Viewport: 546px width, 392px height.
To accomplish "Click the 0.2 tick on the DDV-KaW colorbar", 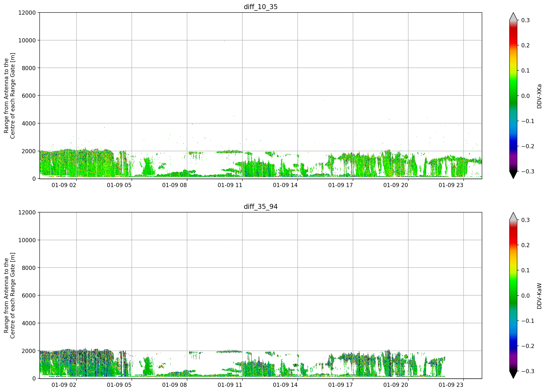I will [x=526, y=245].
